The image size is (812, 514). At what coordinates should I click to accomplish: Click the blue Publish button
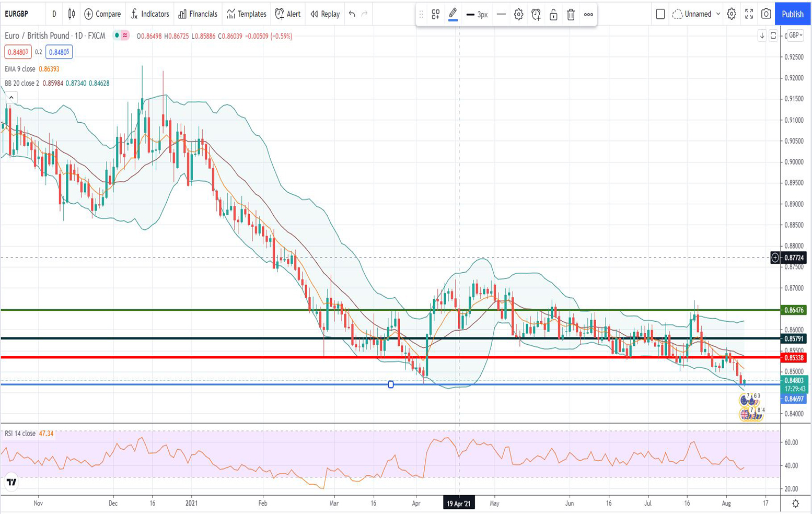[x=792, y=14]
